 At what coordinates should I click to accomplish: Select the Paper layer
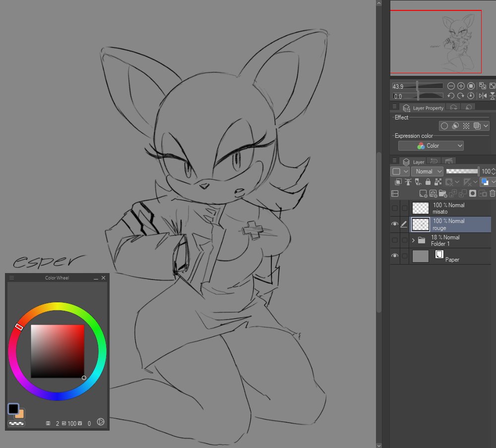[450, 256]
